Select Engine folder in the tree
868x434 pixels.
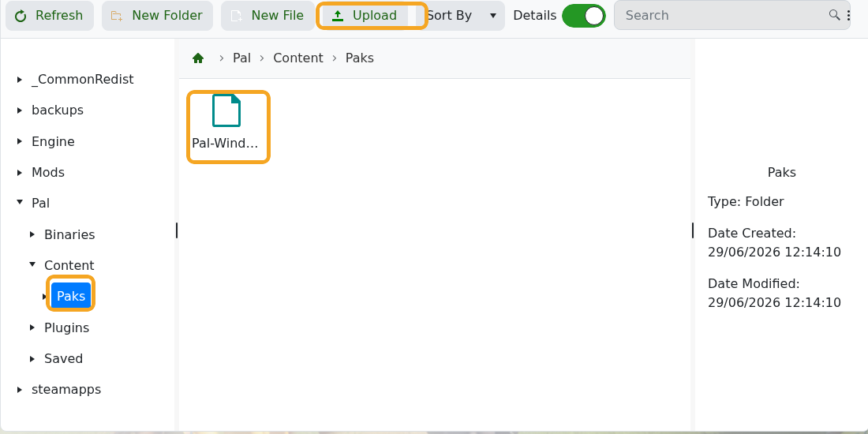[x=53, y=142]
